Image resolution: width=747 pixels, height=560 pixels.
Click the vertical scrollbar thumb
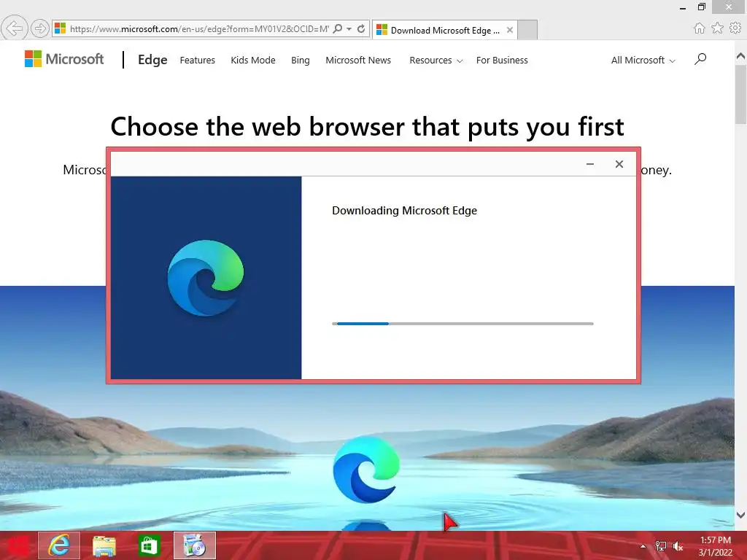741,94
